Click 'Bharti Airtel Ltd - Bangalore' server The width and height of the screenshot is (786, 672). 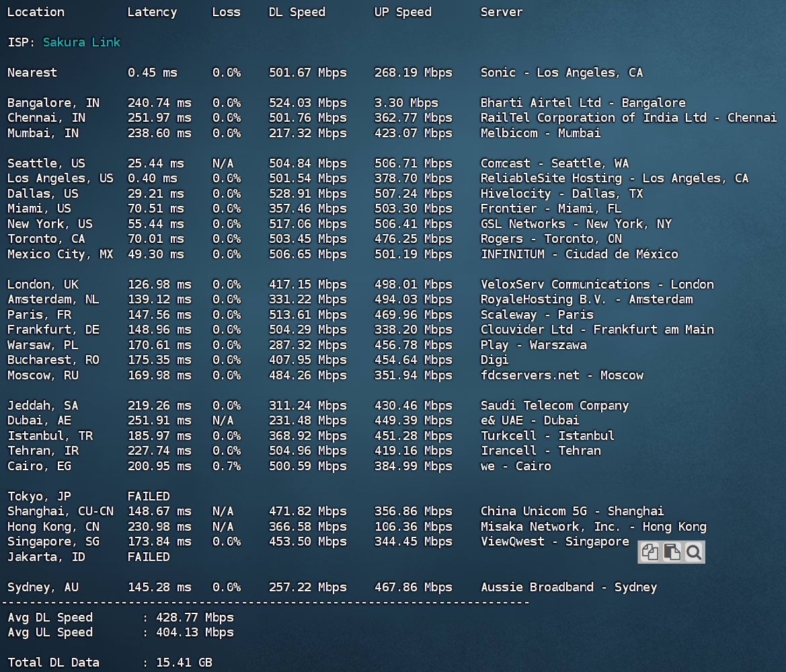(583, 103)
